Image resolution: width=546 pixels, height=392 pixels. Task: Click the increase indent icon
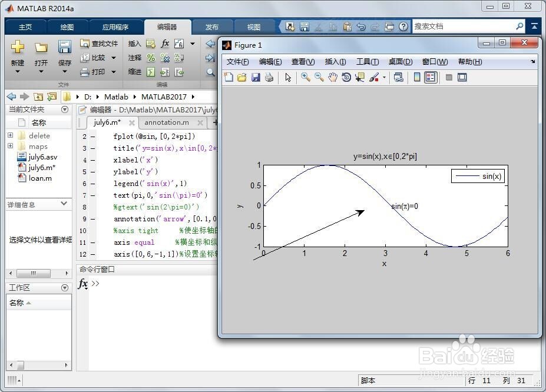(x=165, y=72)
